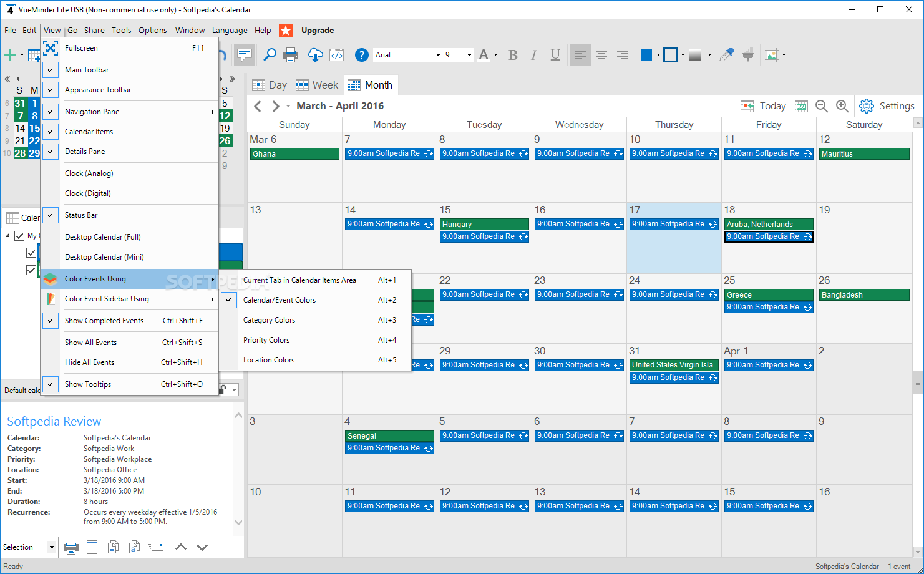Click the HTML code export icon
Viewport: 924px width, 574px height.
(337, 55)
